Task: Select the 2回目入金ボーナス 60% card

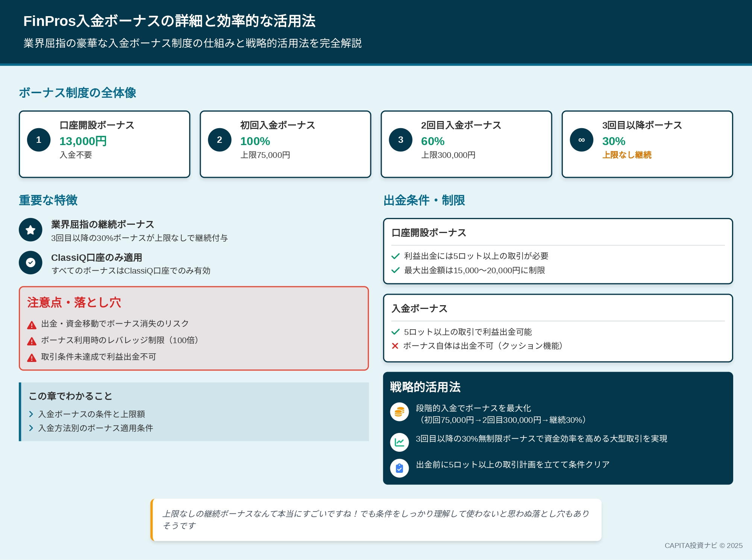Action: click(466, 144)
